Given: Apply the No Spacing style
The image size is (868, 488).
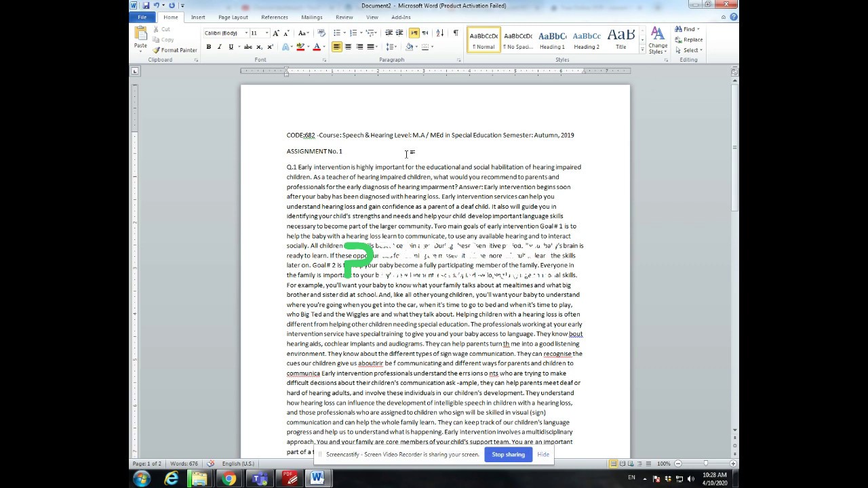Looking at the screenshot, I should coord(517,40).
